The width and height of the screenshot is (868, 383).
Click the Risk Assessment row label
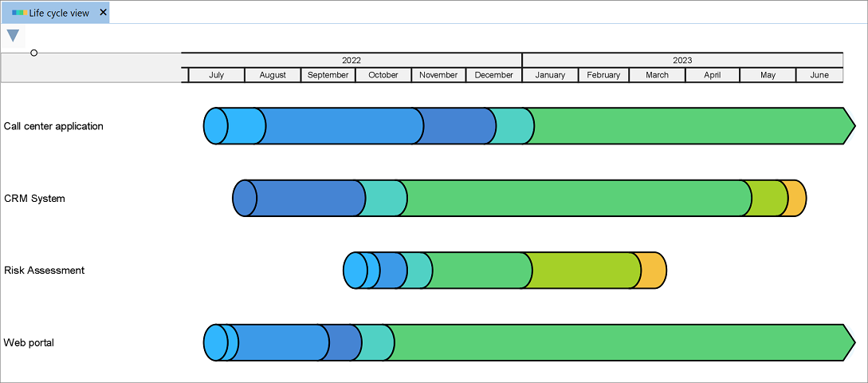tap(44, 270)
